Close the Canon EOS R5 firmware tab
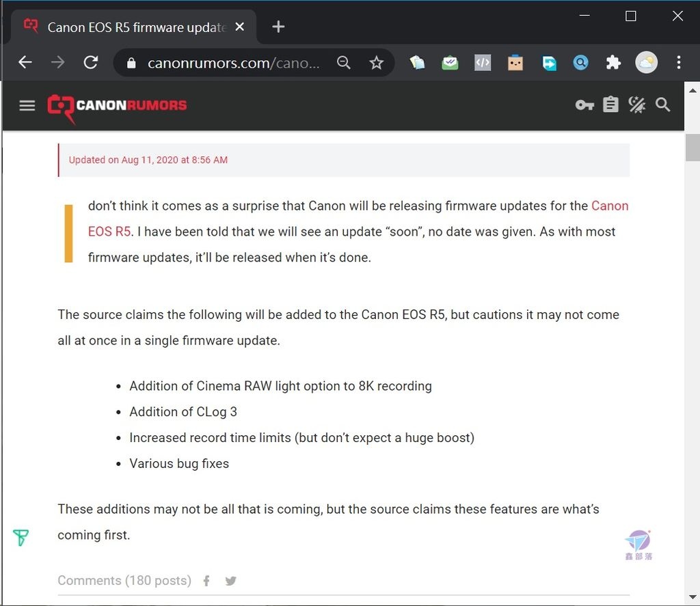The height and width of the screenshot is (606, 700). pyautogui.click(x=240, y=27)
